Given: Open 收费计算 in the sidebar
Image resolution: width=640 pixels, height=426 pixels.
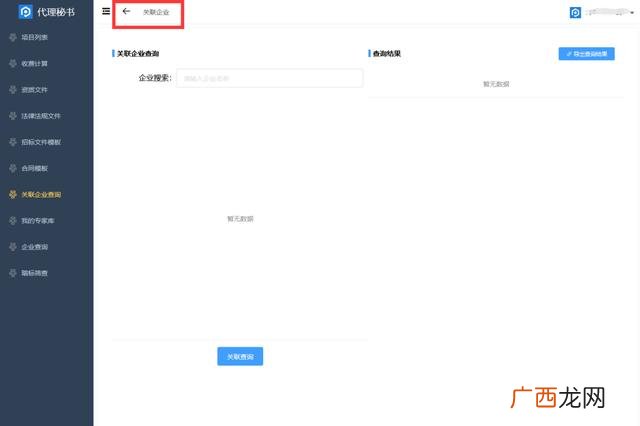Looking at the screenshot, I should click(34, 64).
